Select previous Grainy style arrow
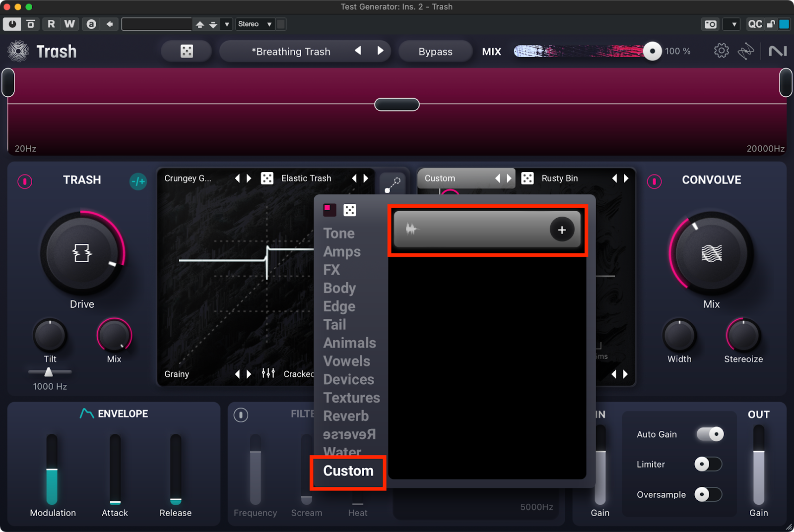Image resolution: width=794 pixels, height=532 pixels. point(237,374)
